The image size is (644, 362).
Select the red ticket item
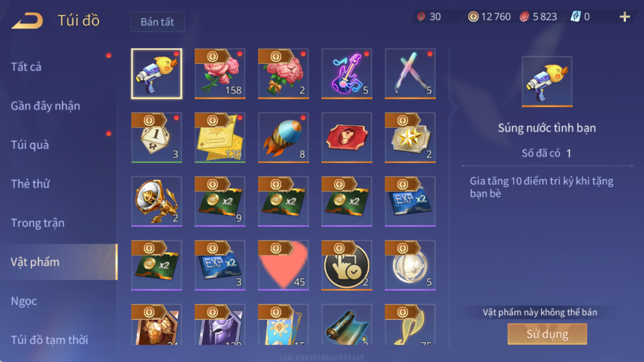pos(347,138)
